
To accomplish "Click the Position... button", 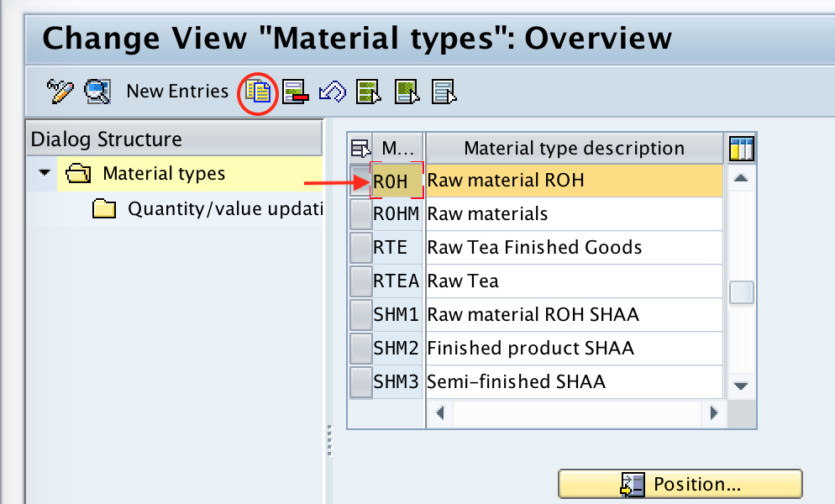I will click(x=680, y=485).
